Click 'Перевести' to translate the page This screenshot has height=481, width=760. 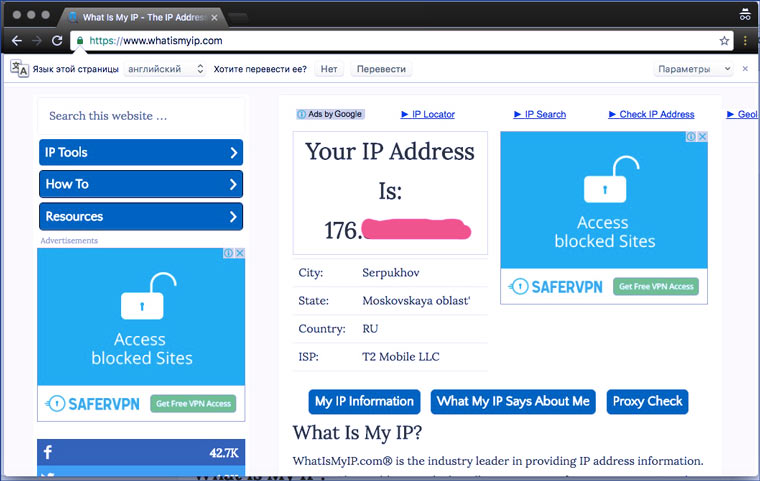(381, 69)
